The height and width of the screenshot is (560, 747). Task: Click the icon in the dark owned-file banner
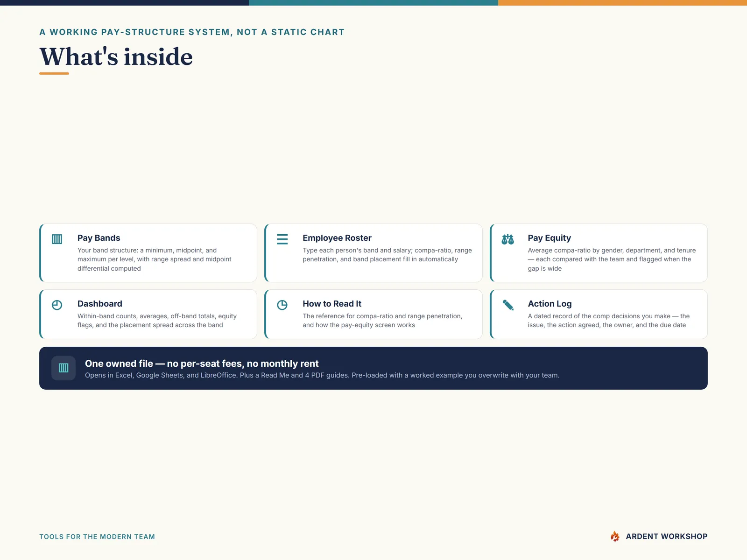pyautogui.click(x=63, y=368)
